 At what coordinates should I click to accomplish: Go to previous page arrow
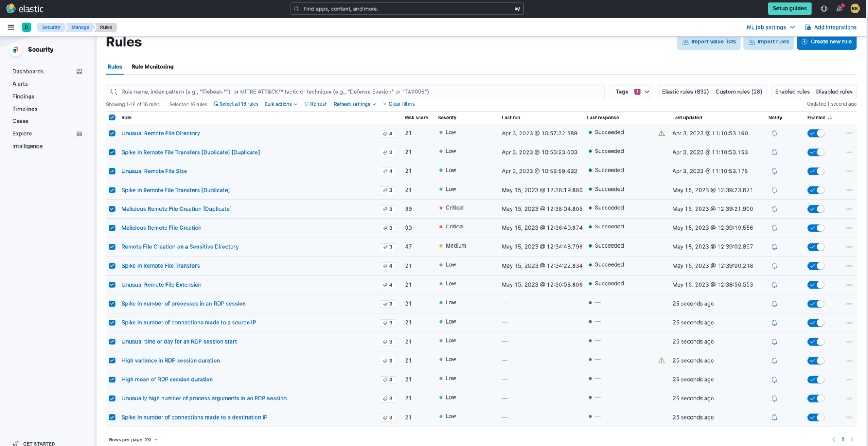[833, 439]
